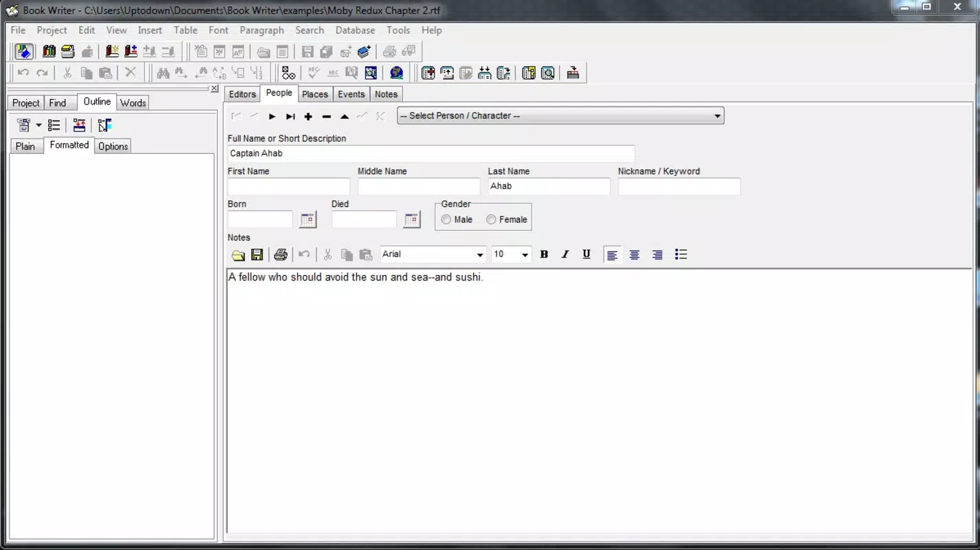Image resolution: width=980 pixels, height=550 pixels.
Task: Select the Female gender option
Action: (x=507, y=219)
